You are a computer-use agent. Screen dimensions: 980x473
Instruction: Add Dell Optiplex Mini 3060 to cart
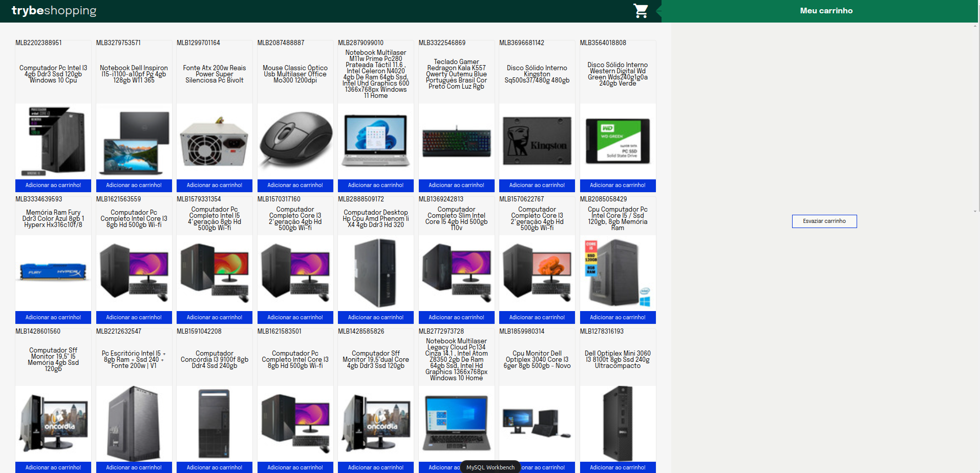tap(617, 467)
